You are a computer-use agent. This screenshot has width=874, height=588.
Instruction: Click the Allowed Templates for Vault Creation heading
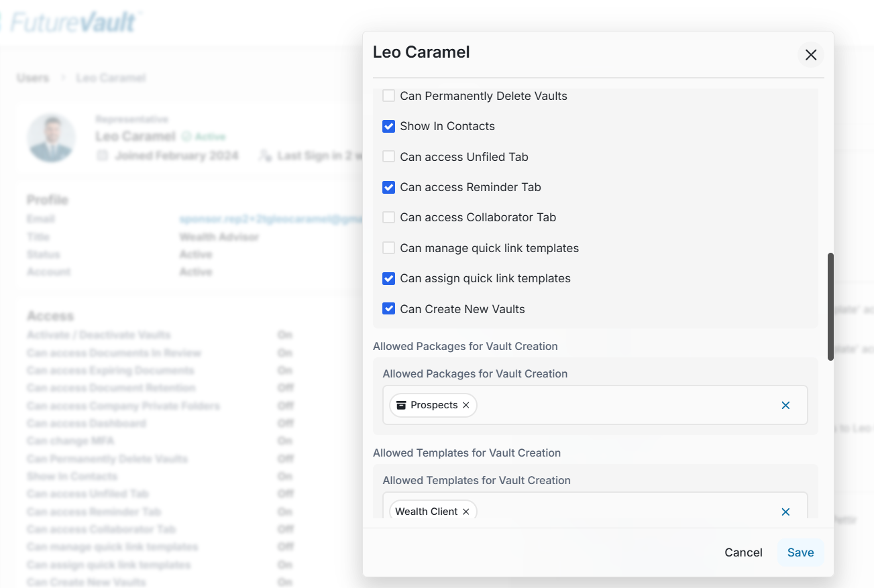[x=467, y=453]
